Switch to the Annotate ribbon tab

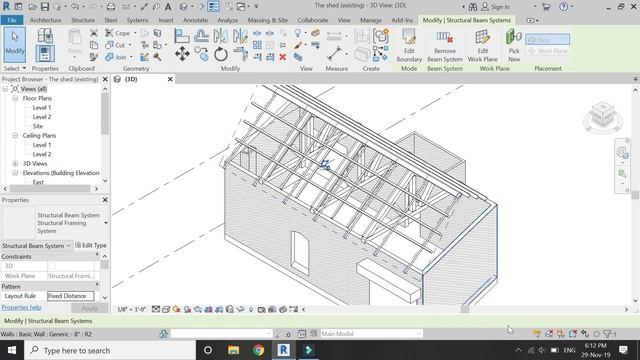pyautogui.click(x=195, y=20)
